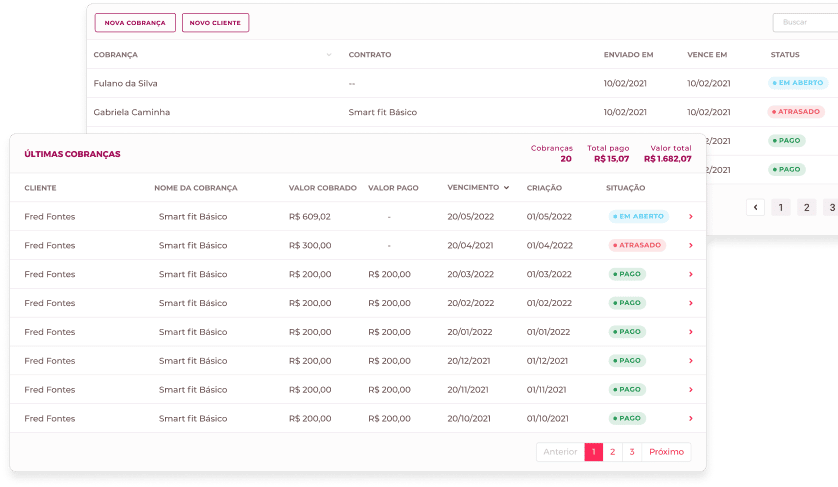Screen dimensions: 838x487
Task: Click Enviado Em column header
Action: [628, 55]
